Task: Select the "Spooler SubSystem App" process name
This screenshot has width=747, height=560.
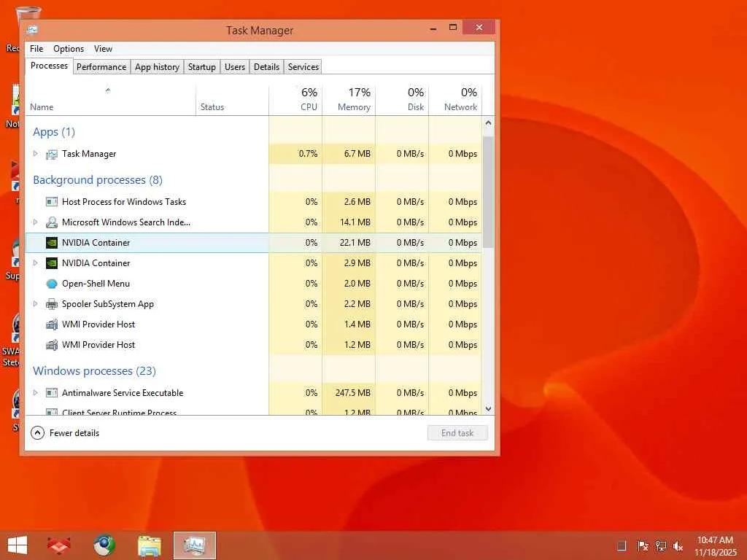Action: (x=108, y=304)
